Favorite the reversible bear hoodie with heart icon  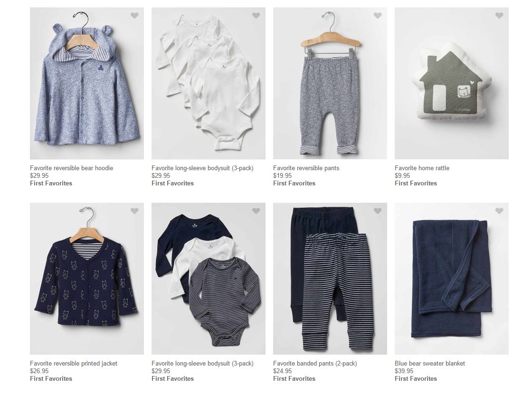134,16
